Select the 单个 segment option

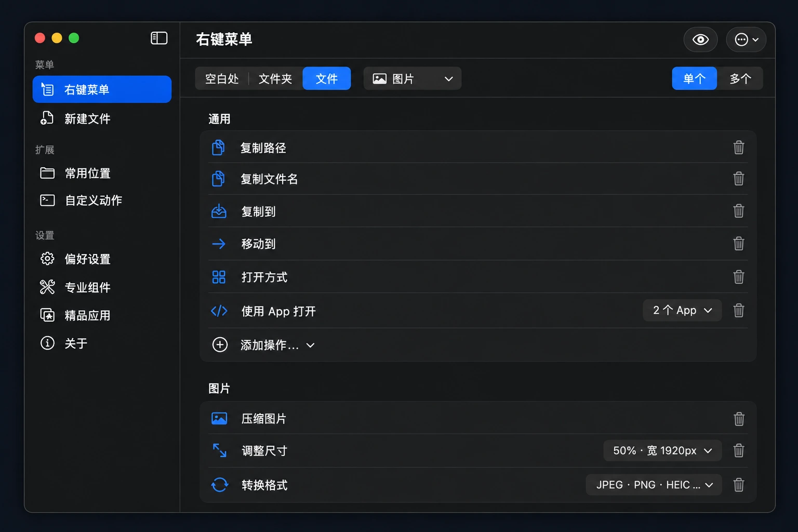click(x=694, y=78)
